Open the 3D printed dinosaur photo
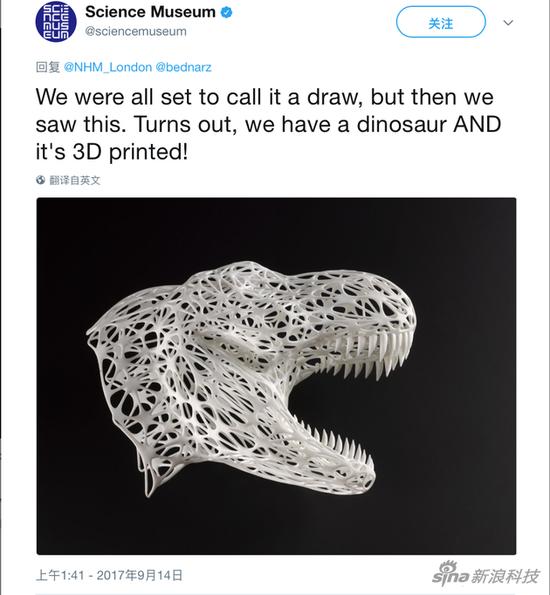Screen dimensions: 550x595 point(276,376)
